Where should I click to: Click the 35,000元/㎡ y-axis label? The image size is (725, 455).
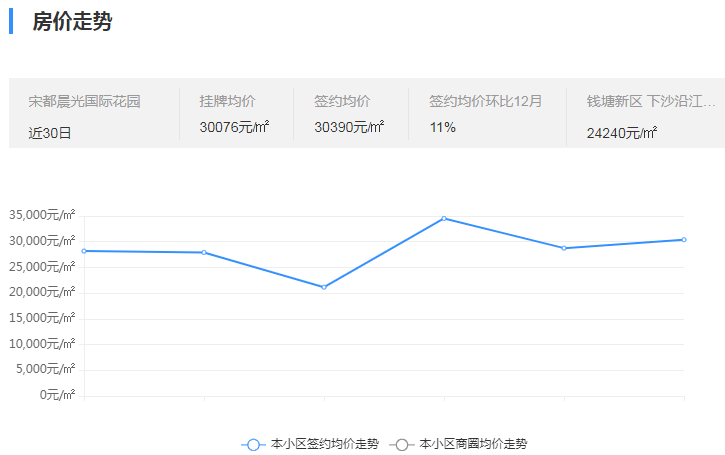(42, 215)
